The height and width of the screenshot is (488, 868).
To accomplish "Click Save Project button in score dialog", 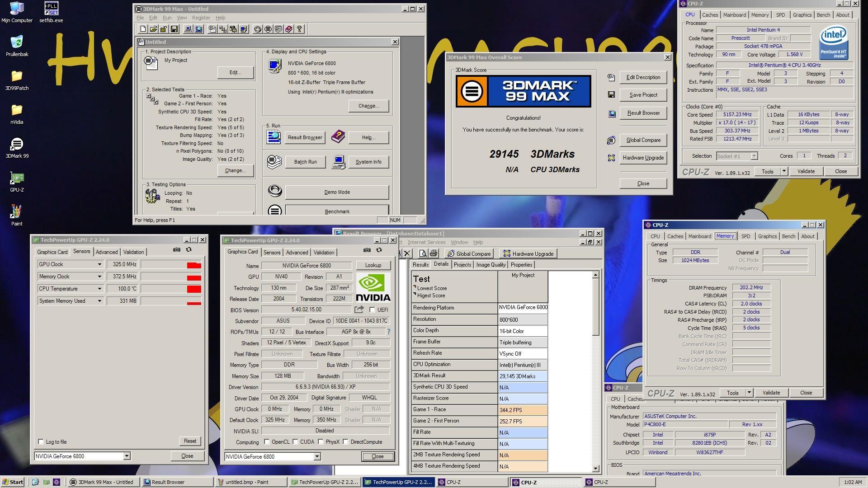I will [643, 95].
